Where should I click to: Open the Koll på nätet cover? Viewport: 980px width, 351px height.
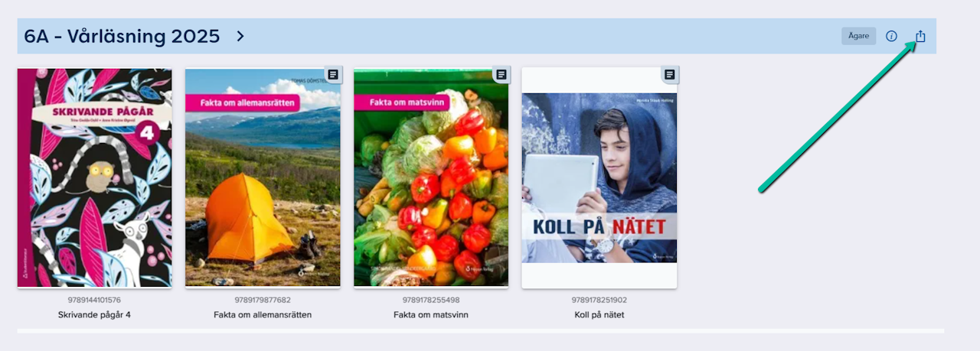(599, 177)
